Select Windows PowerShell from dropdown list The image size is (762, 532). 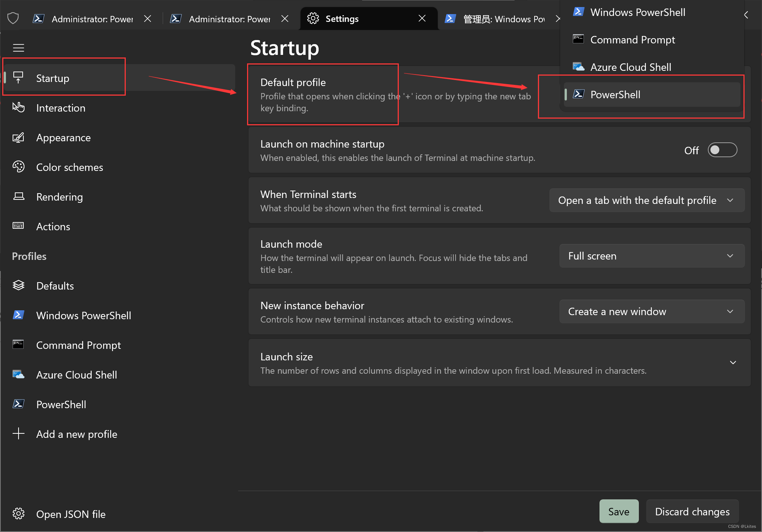tap(637, 12)
